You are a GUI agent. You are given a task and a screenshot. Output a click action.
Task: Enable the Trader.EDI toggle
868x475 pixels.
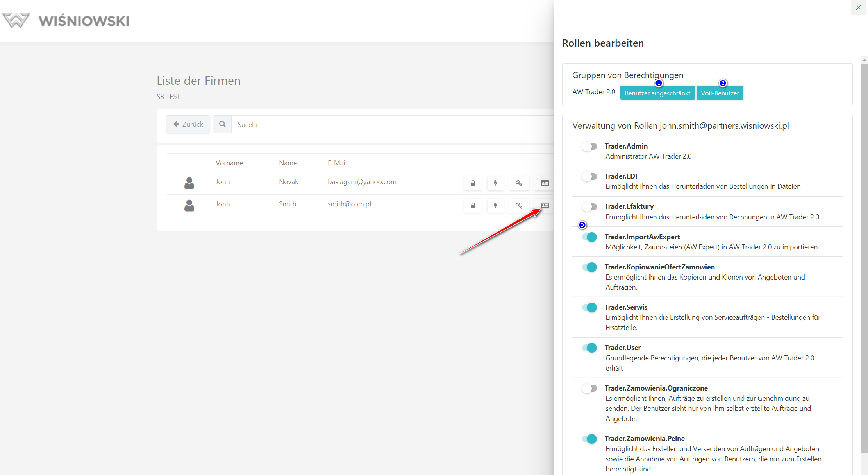coord(589,177)
